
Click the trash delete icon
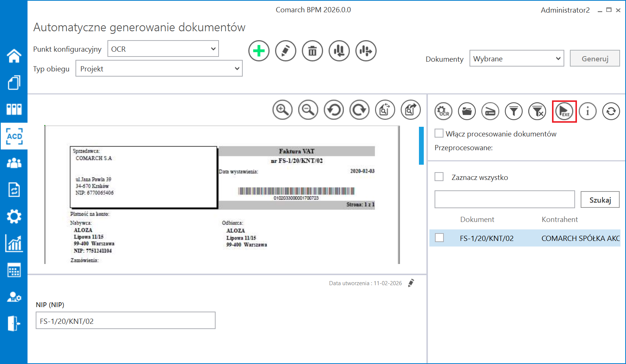coord(312,51)
